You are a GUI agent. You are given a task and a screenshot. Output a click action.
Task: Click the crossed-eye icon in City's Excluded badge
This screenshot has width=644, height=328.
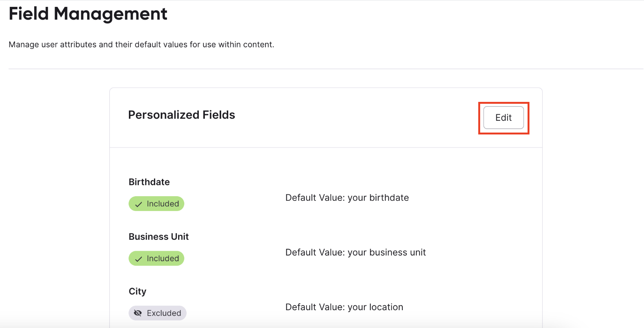(x=138, y=313)
